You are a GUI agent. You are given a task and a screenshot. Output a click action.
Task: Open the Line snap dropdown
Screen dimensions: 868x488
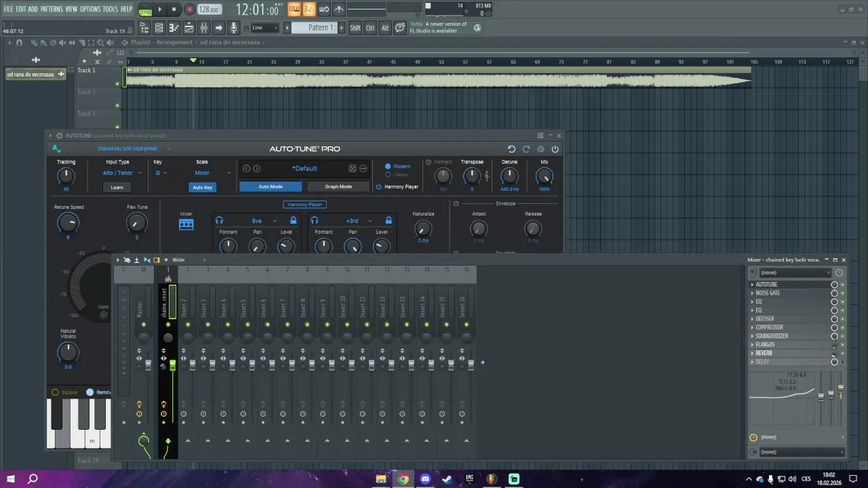(x=264, y=28)
